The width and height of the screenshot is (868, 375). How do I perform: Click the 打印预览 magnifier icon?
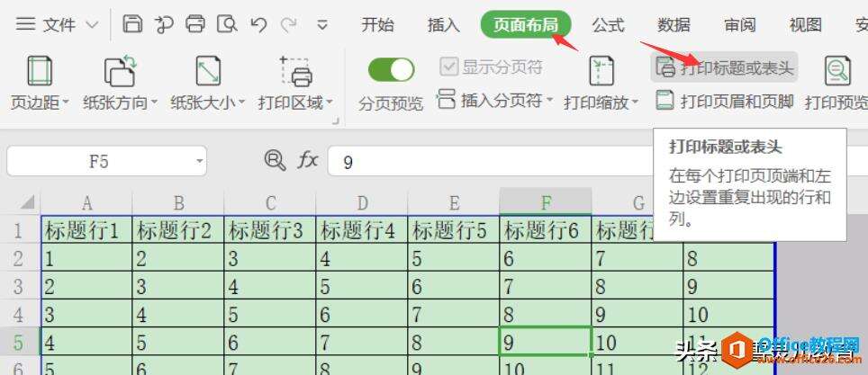[837, 71]
